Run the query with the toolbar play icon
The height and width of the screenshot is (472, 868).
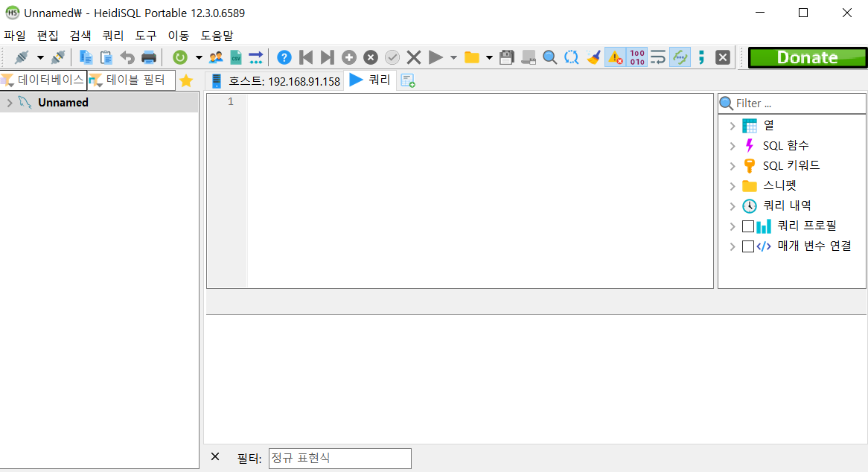click(x=435, y=57)
